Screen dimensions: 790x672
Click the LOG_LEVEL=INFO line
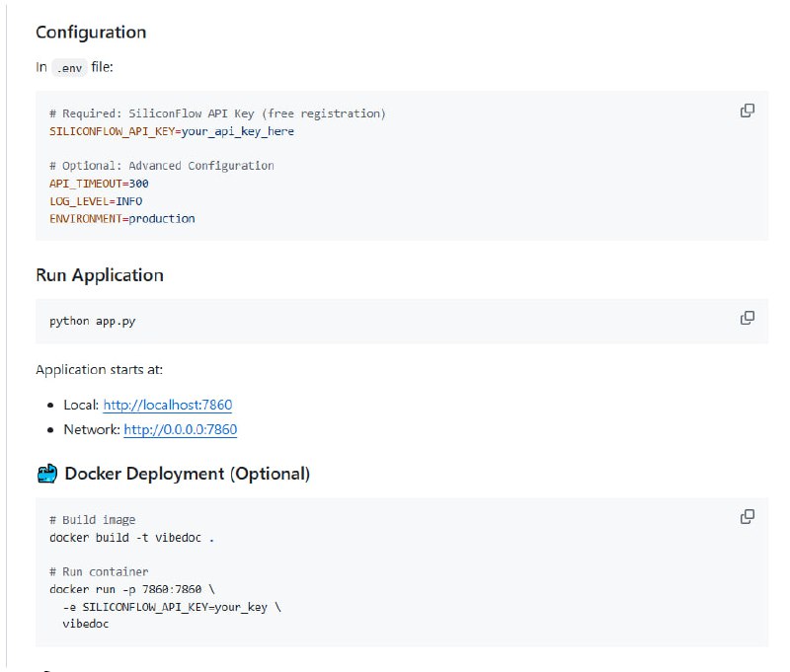tap(96, 201)
